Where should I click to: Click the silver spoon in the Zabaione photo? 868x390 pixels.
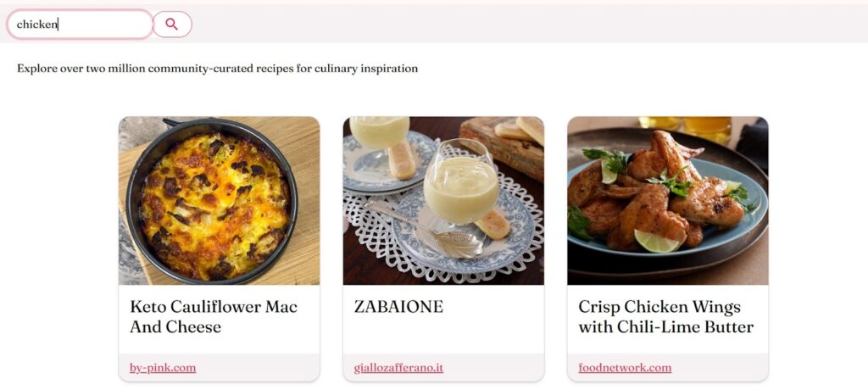click(x=426, y=230)
